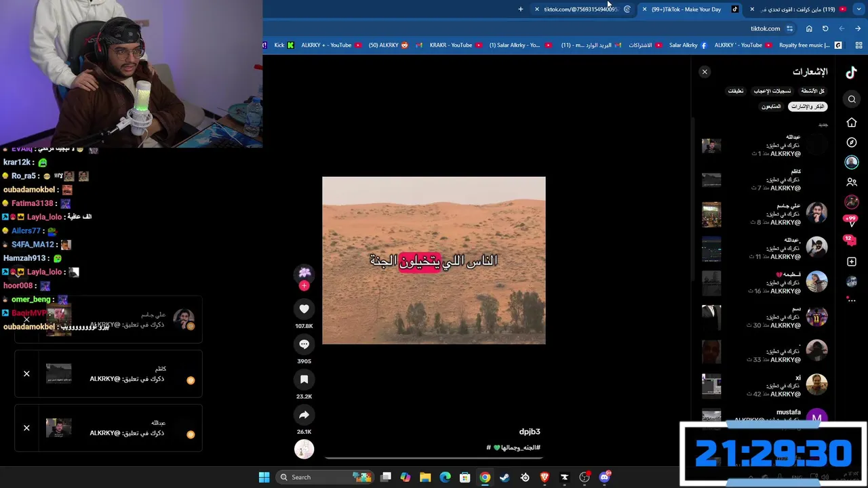Open Steam from the taskbar
Screen dimensions: 868x488
pyautogui.click(x=505, y=477)
